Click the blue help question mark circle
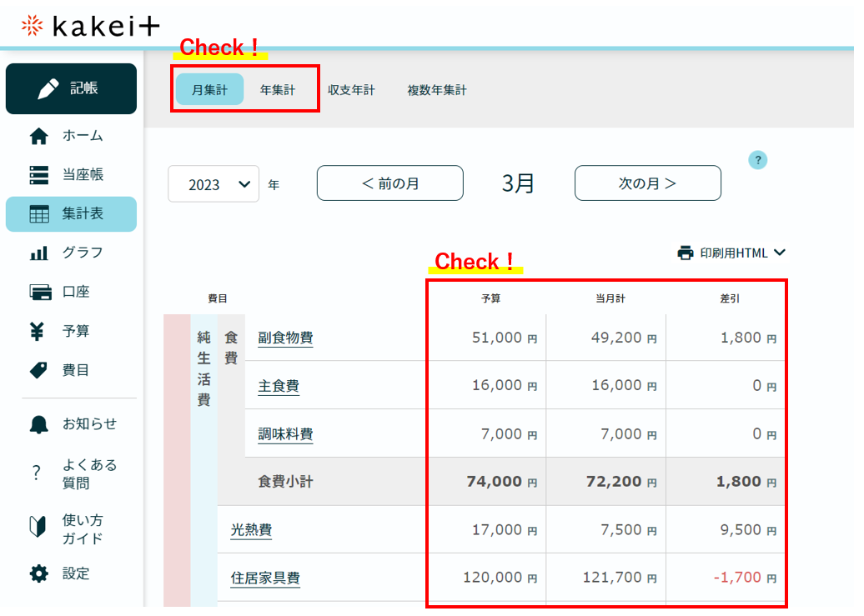This screenshot has width=864, height=616. click(757, 160)
